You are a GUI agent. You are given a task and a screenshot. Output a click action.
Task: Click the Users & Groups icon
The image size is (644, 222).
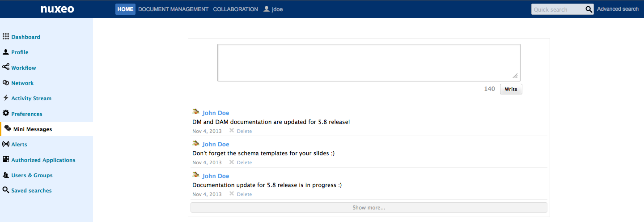coord(6,175)
